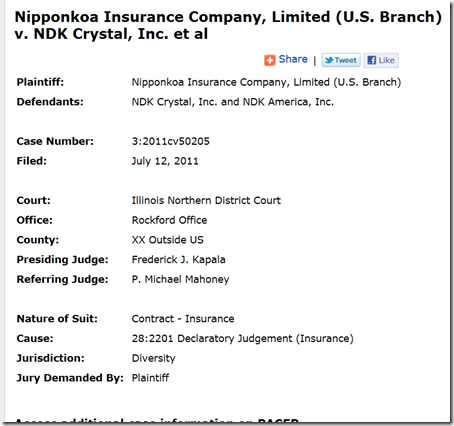Click the Facebook f logo icon
Image resolution: width=454 pixels, height=426 pixels.
pyautogui.click(x=371, y=60)
